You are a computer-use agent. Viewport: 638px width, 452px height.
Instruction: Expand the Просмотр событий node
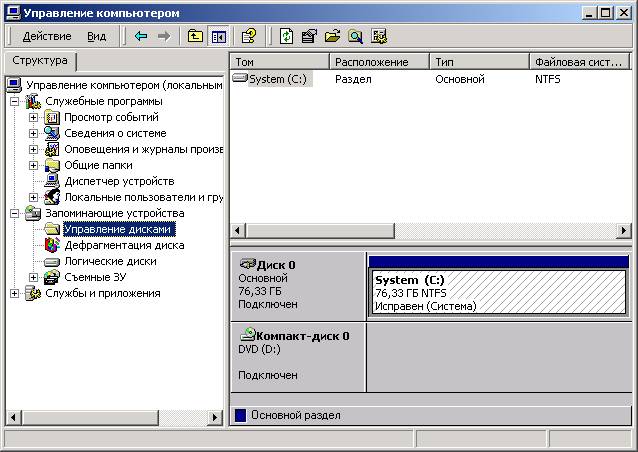tap(33, 117)
